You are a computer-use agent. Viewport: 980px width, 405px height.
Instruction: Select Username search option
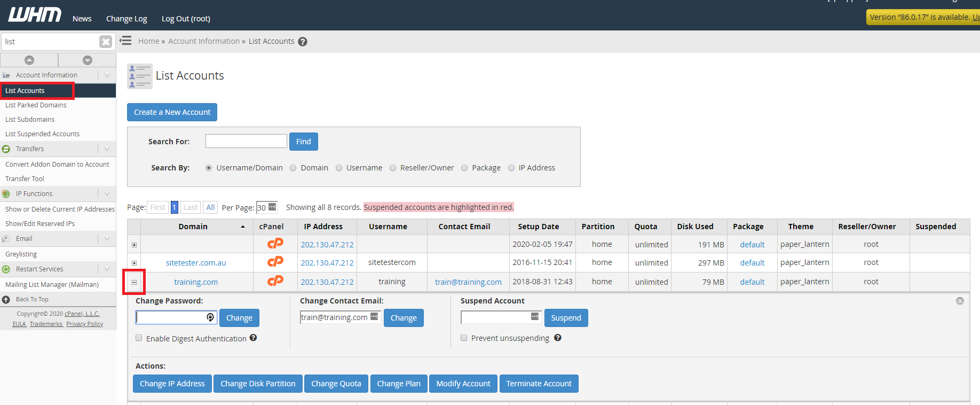339,168
